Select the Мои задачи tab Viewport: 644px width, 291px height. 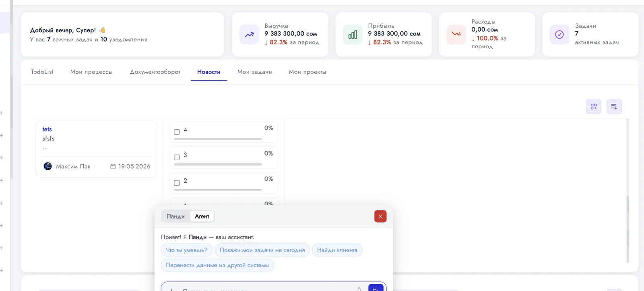(255, 72)
